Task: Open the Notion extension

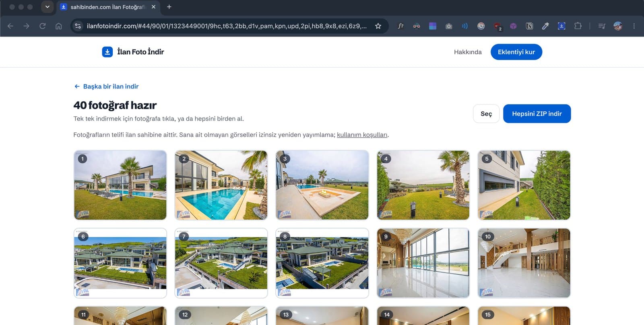Action: pyautogui.click(x=530, y=26)
